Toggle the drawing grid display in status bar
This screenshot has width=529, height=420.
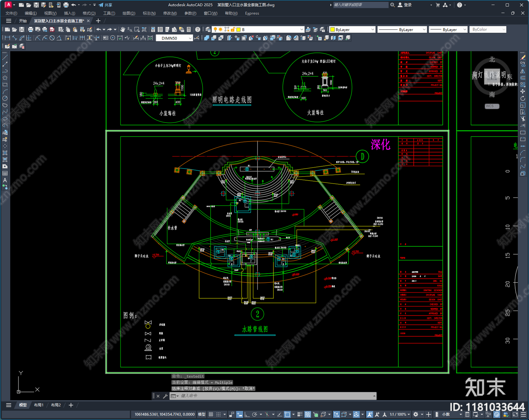(211, 414)
